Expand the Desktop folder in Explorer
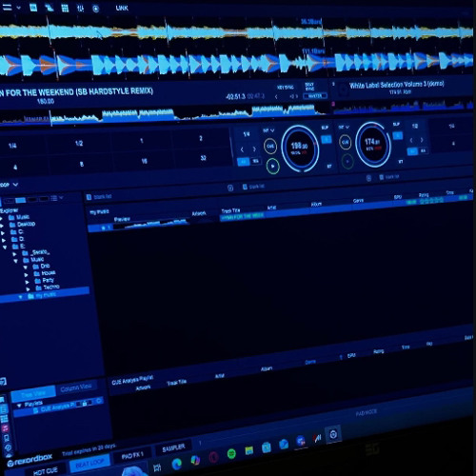 click(2, 226)
